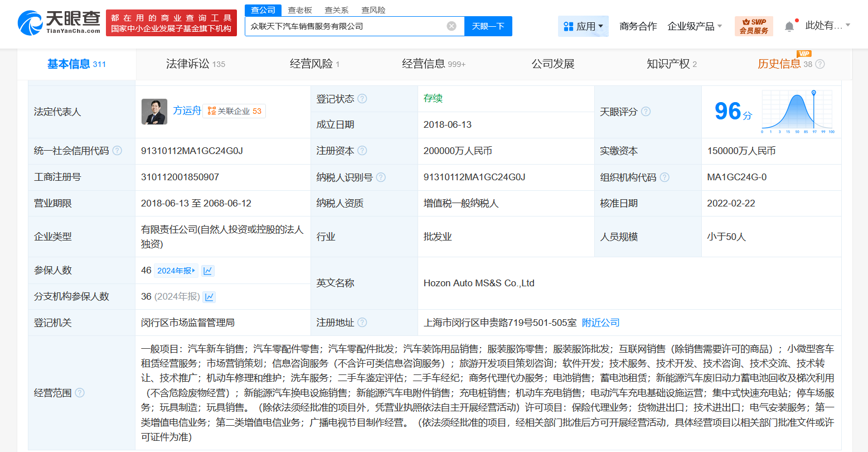Select registered capital 200000万人民币
868x452 pixels.
458,151
